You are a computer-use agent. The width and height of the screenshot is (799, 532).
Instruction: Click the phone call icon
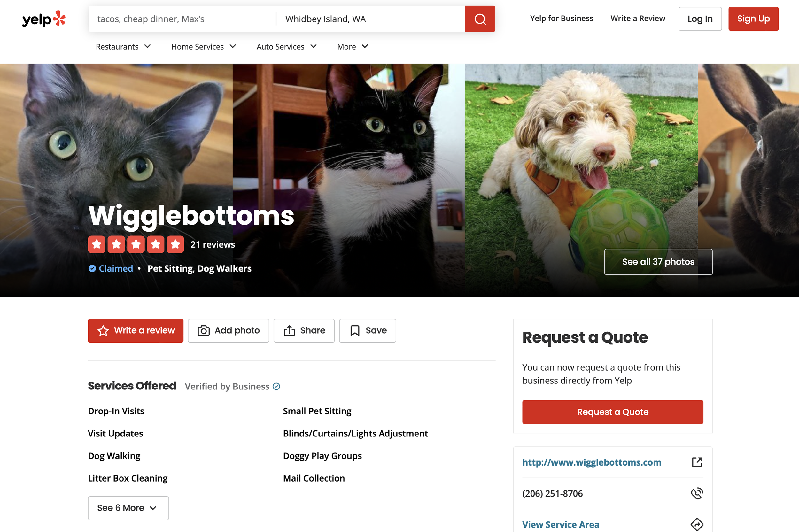pyautogui.click(x=697, y=493)
